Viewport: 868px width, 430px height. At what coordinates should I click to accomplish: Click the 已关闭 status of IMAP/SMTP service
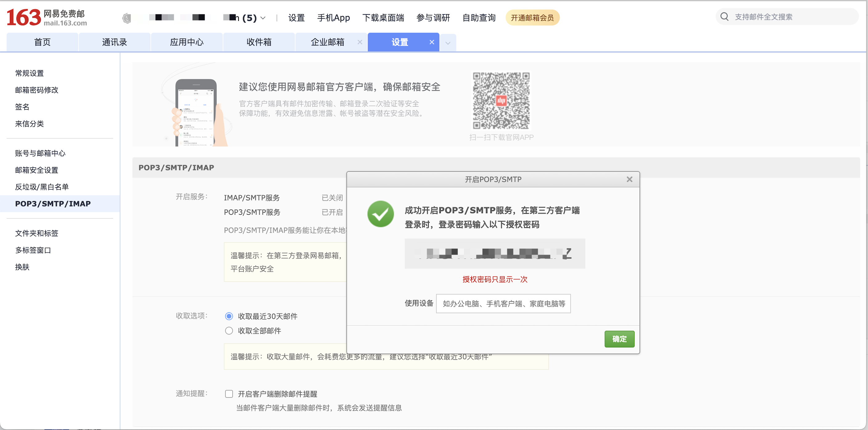(x=332, y=198)
